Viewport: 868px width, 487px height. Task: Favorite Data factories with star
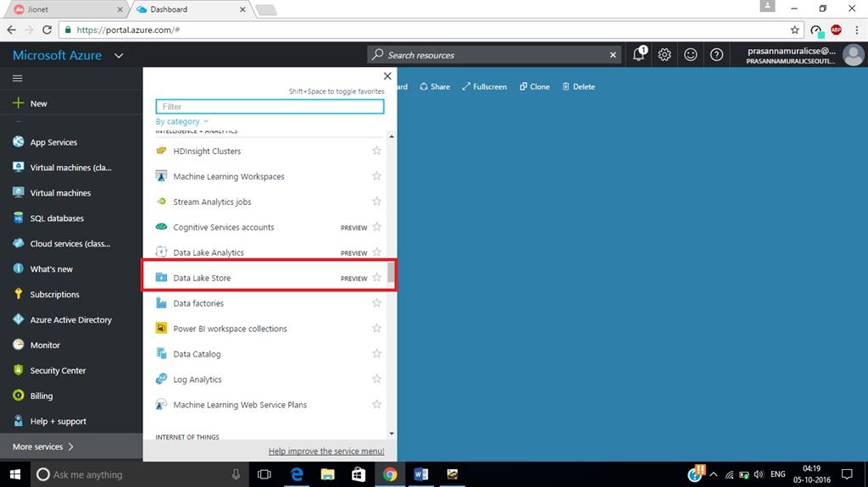[376, 302]
